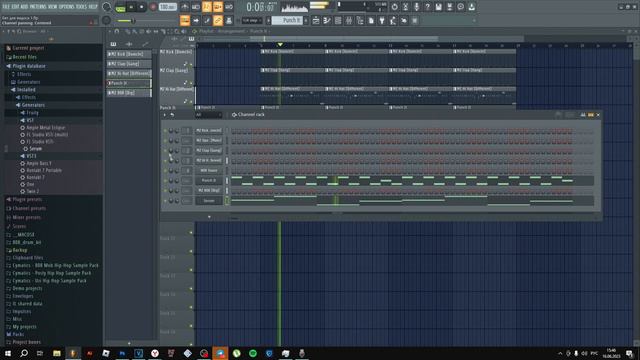The height and width of the screenshot is (360, 640).
Task: Toggle pattern/song mode switch
Action: pyautogui.click(x=120, y=7)
